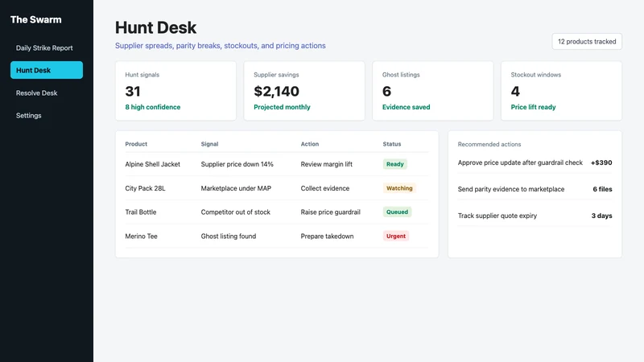644x362 pixels.
Task: Click the $2,140 savings value
Action: pos(276,91)
